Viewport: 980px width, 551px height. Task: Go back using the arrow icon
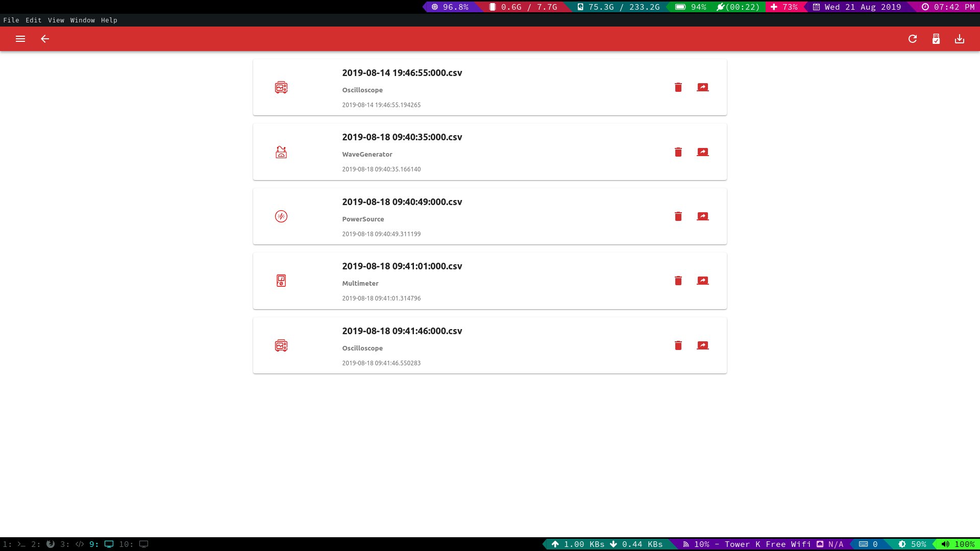click(x=45, y=39)
